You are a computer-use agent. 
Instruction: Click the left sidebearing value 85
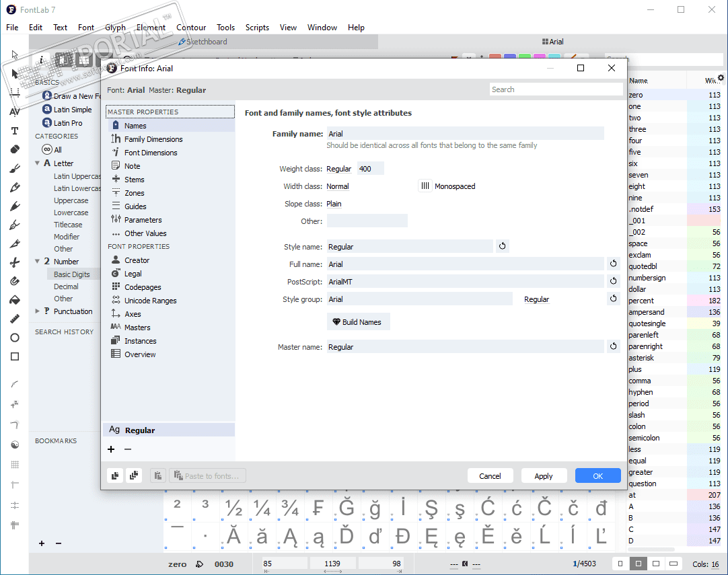284,564
